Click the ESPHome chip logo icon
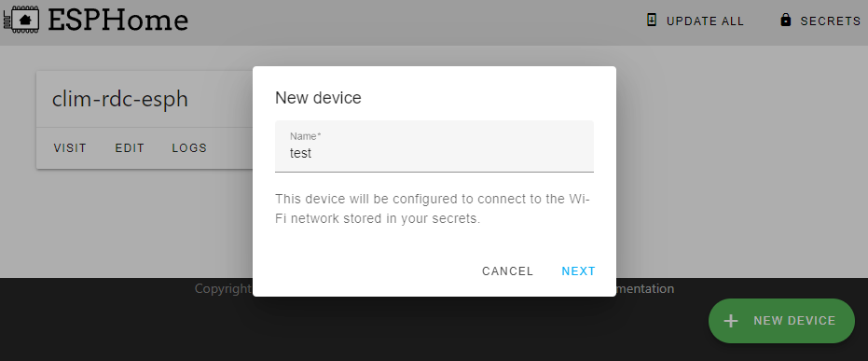The width and height of the screenshot is (868, 361). point(21,21)
